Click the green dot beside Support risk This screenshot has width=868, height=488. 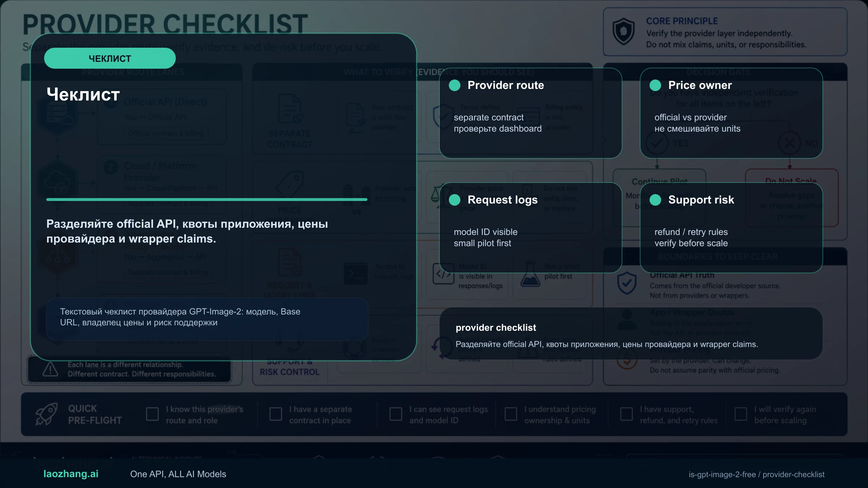(655, 200)
